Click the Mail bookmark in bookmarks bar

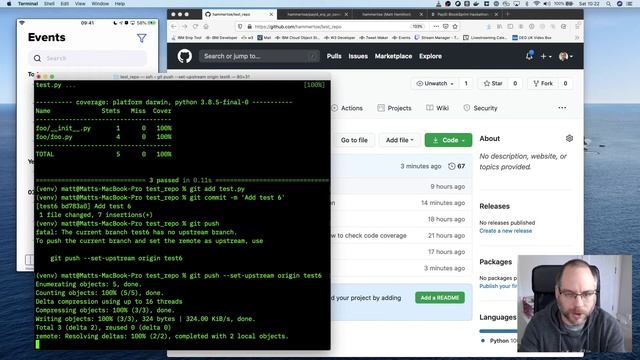click(264, 38)
